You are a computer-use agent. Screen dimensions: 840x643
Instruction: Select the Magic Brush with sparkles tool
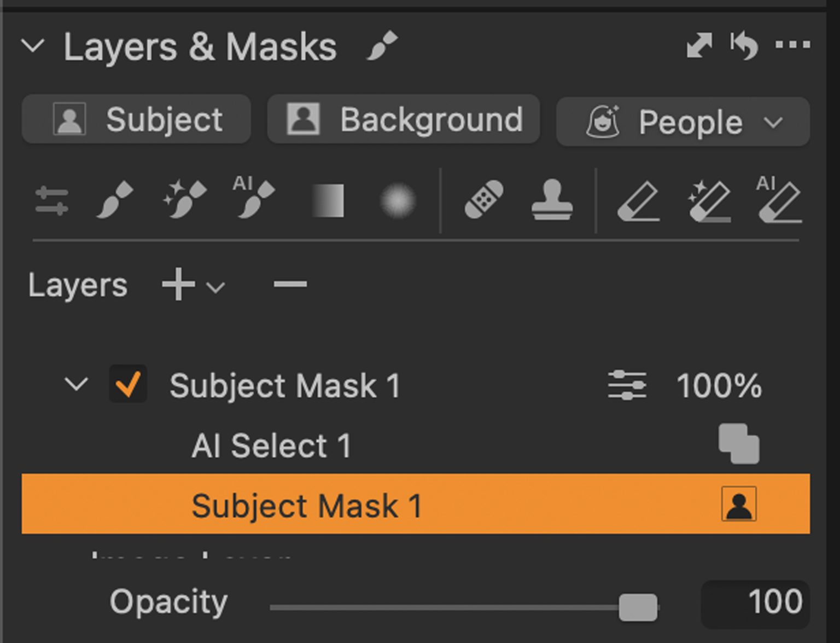(185, 200)
